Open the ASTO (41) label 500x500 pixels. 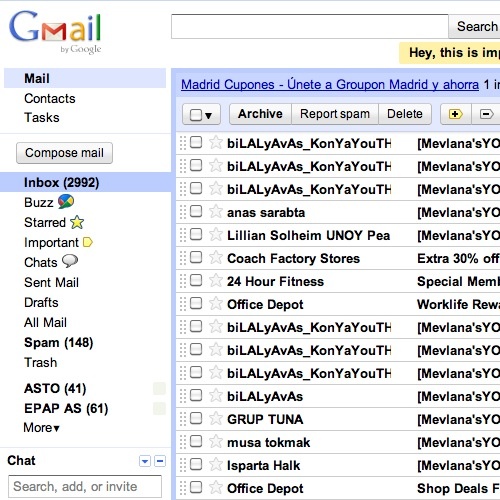click(x=55, y=389)
